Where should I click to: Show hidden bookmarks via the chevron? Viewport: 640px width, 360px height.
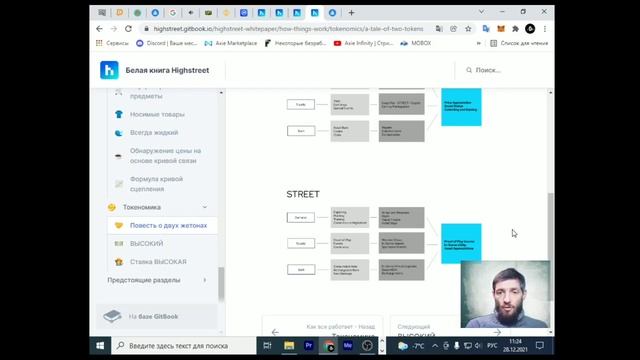478,43
